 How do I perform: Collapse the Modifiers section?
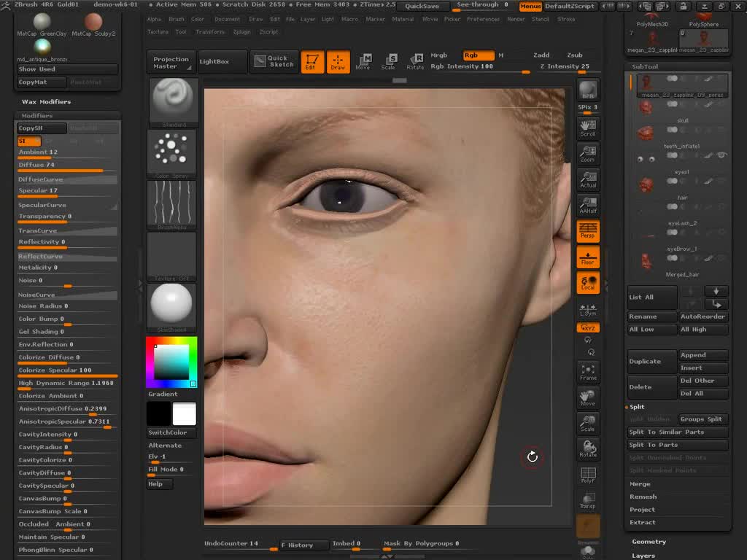(36, 116)
